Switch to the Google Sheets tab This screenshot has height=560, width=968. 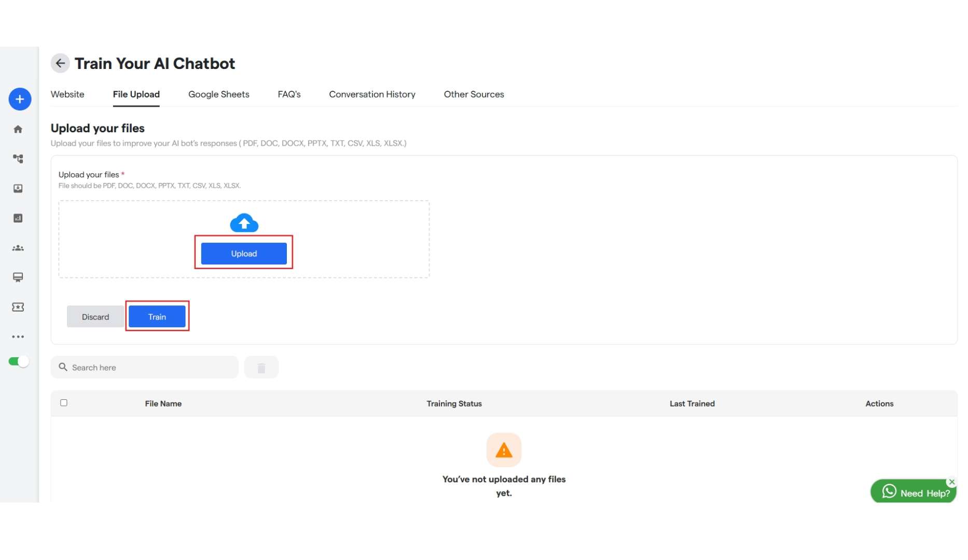coord(219,94)
